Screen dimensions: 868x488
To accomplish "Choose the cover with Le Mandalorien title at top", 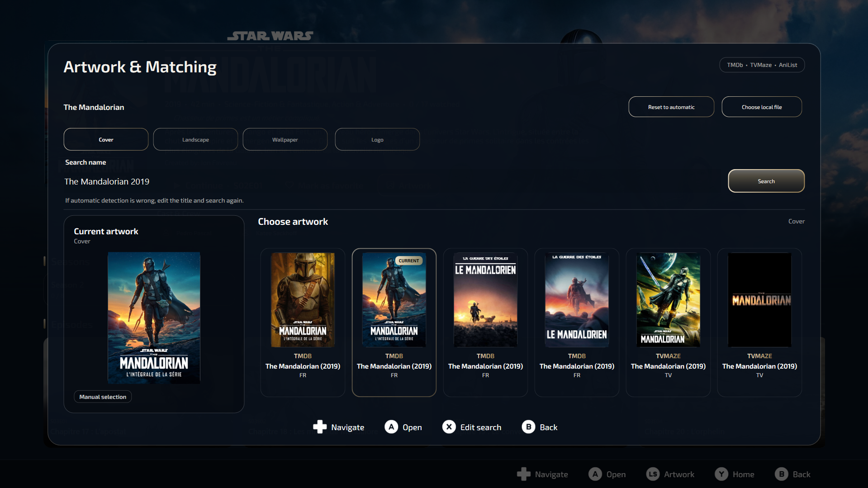I will (485, 322).
